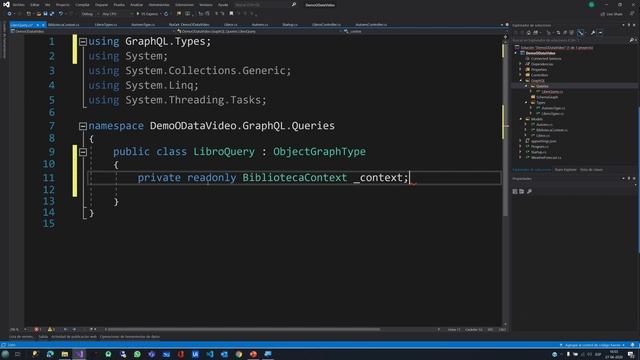Open the Compilar menu

pyautogui.click(x=82, y=5)
